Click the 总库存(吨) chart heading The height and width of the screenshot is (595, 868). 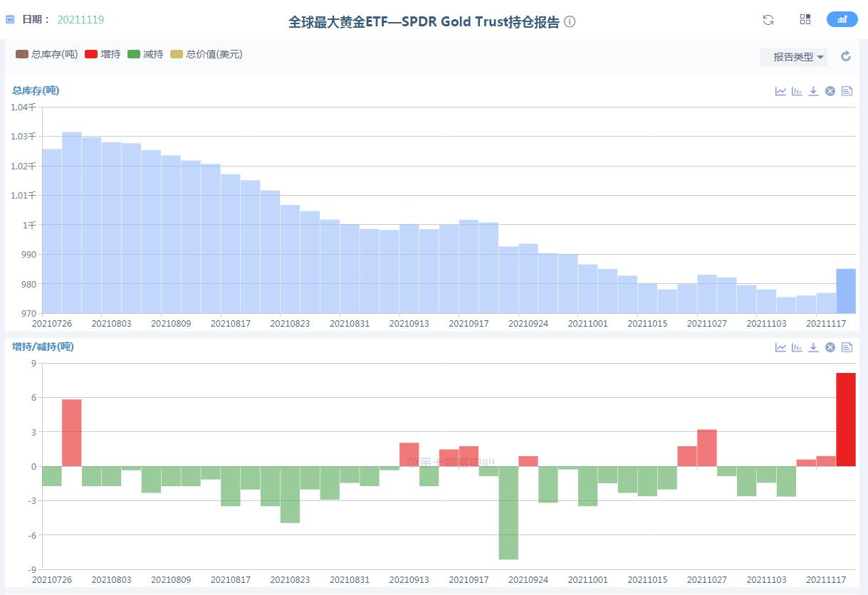coord(36,90)
